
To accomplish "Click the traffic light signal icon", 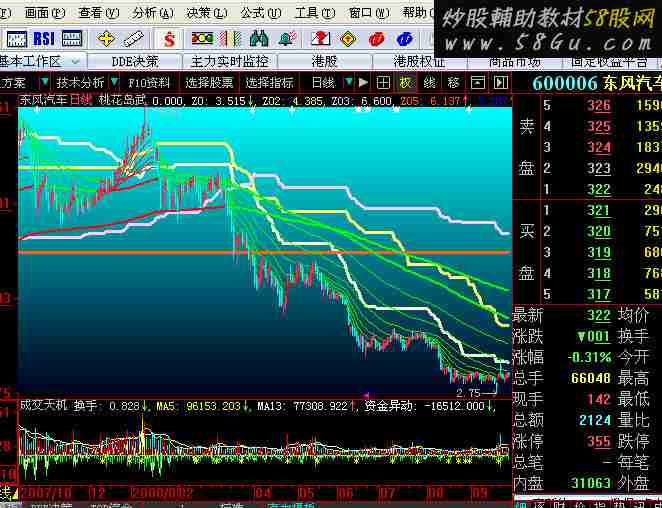I will [x=202, y=39].
